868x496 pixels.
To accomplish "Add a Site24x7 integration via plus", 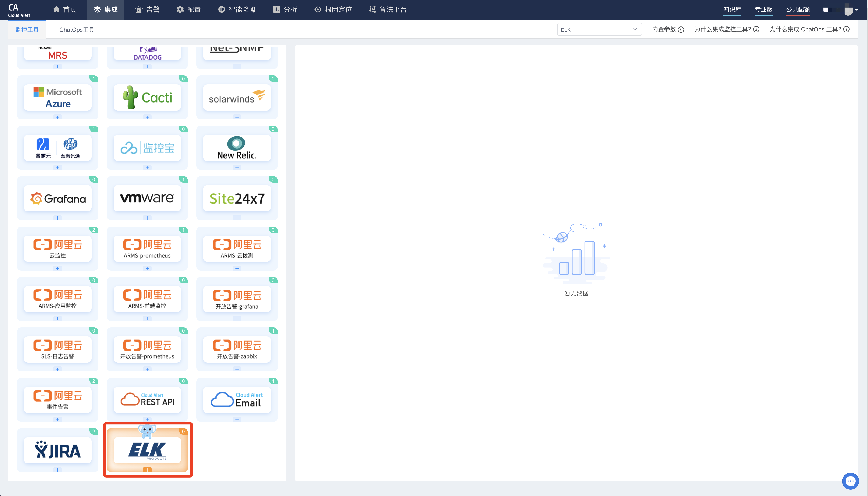I will (x=237, y=218).
